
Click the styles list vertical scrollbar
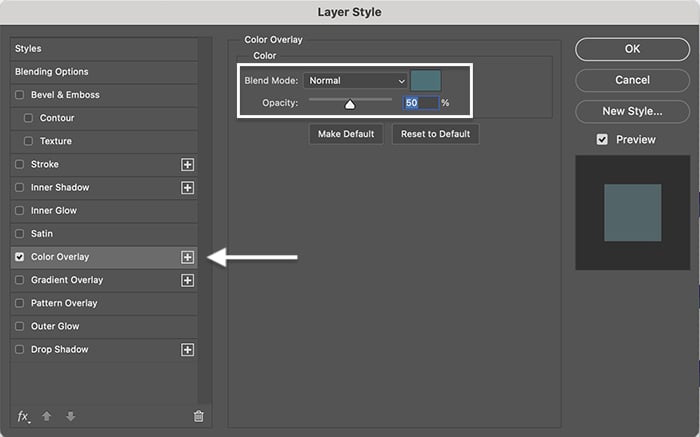(204, 221)
